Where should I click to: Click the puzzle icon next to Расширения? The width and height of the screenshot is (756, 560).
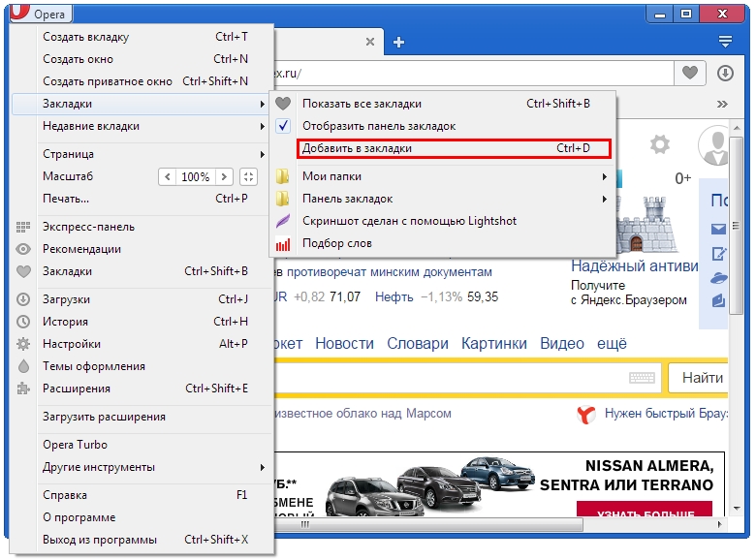[x=23, y=389]
